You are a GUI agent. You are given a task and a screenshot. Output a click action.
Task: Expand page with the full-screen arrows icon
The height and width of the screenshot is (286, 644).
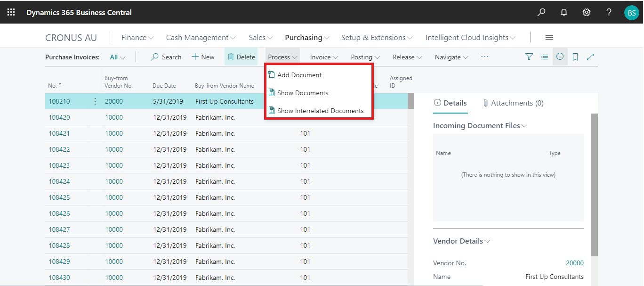pyautogui.click(x=590, y=57)
